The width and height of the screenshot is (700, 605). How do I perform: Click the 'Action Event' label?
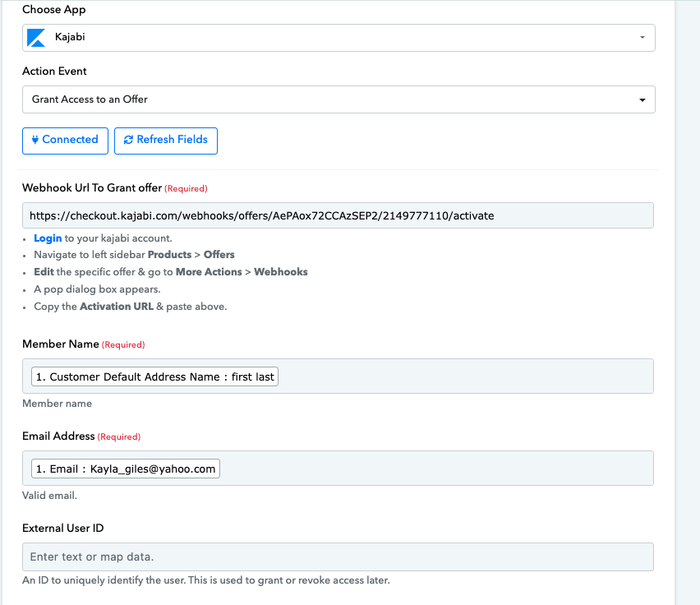[x=54, y=72]
